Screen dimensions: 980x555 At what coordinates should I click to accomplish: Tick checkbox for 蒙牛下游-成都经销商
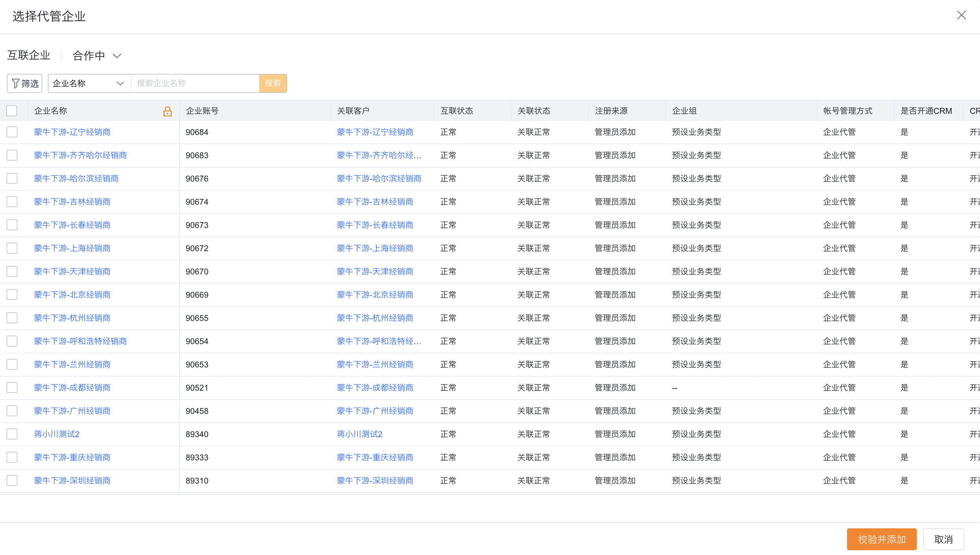point(12,388)
